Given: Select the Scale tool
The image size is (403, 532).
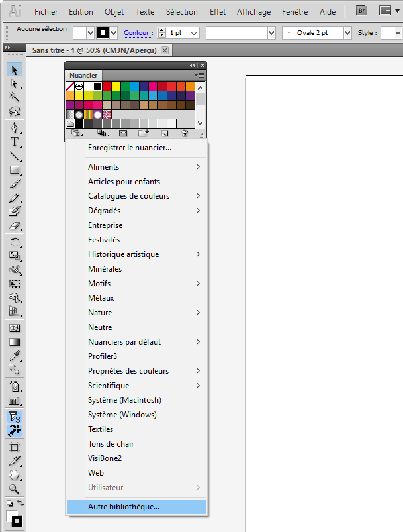Looking at the screenshot, I should pyautogui.click(x=15, y=256).
